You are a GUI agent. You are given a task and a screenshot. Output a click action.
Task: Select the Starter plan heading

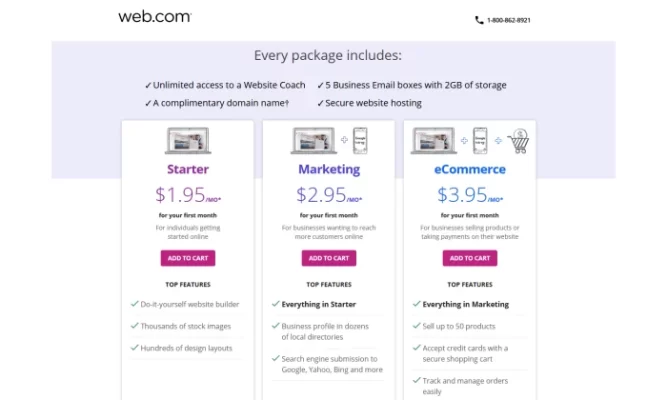pos(188,169)
